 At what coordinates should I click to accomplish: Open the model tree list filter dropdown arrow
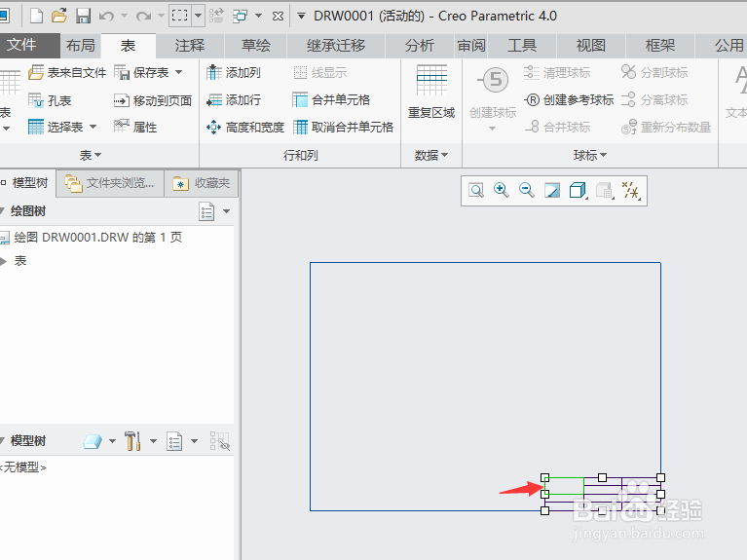click(195, 441)
